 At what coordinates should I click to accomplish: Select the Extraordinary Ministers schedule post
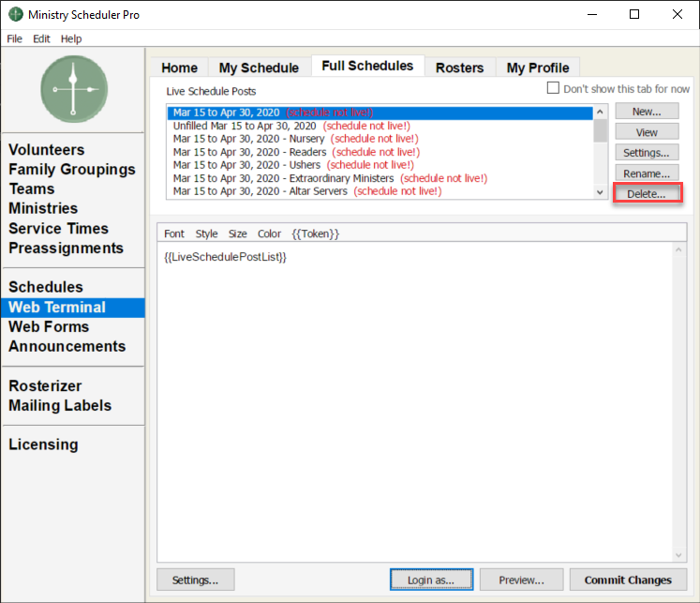(x=380, y=178)
